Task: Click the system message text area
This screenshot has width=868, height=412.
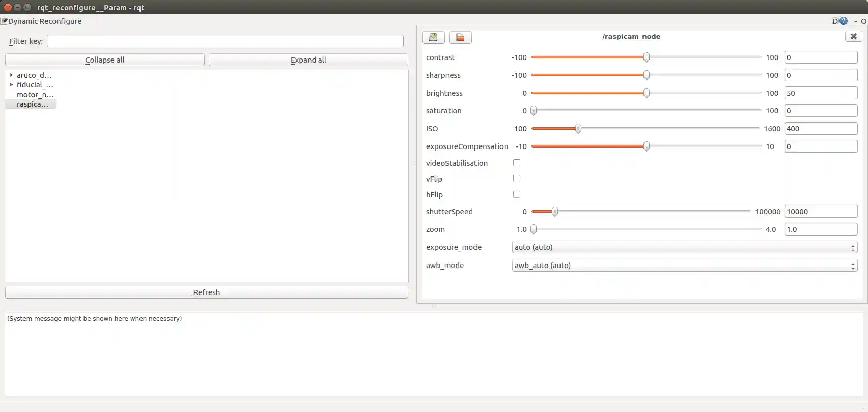Action: click(434, 355)
